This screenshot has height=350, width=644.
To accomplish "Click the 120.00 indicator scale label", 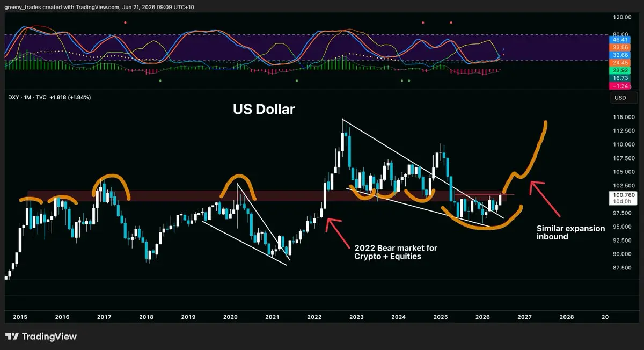I will (x=621, y=17).
